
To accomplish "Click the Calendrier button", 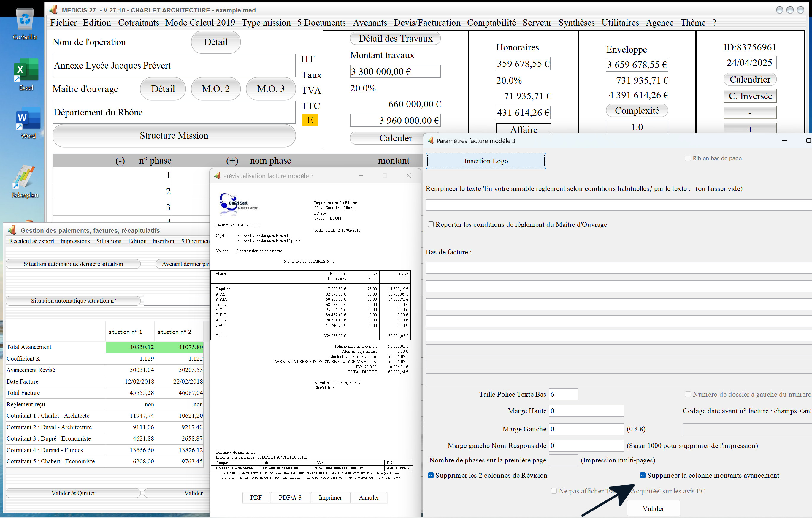I will [x=750, y=80].
